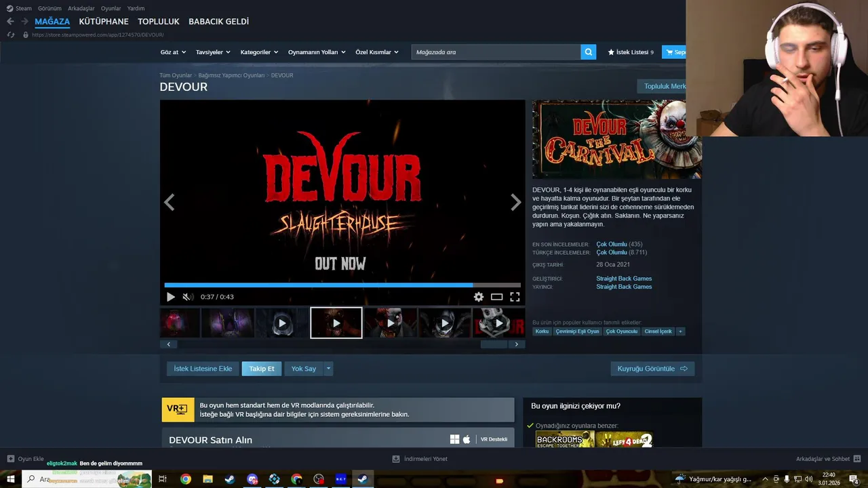Click Çevrimiçi Eşli Oyun tag
This screenshot has width=868, height=488.
[x=578, y=331]
